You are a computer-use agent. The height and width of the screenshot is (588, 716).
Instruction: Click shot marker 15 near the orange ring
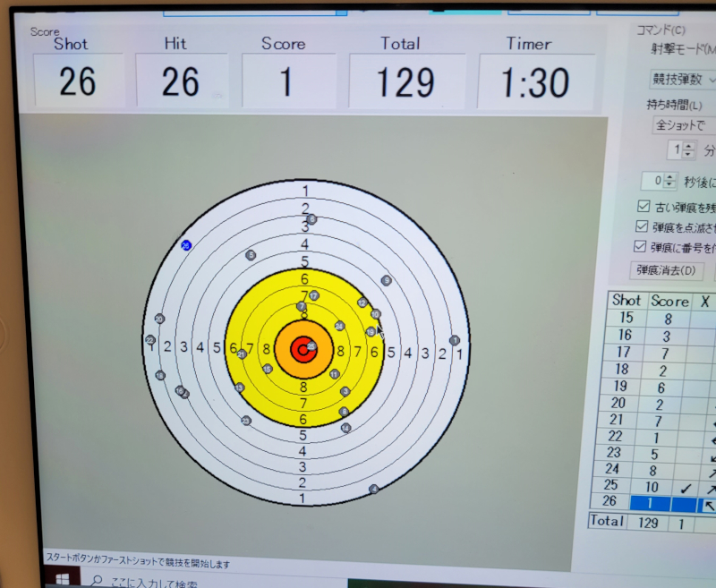[x=268, y=369]
